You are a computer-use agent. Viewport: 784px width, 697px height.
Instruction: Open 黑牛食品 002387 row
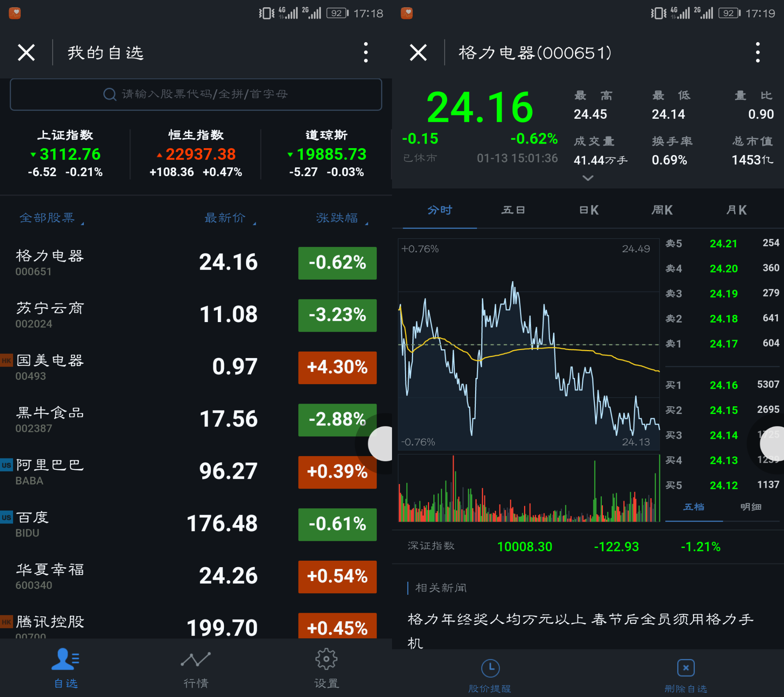tap(196, 419)
